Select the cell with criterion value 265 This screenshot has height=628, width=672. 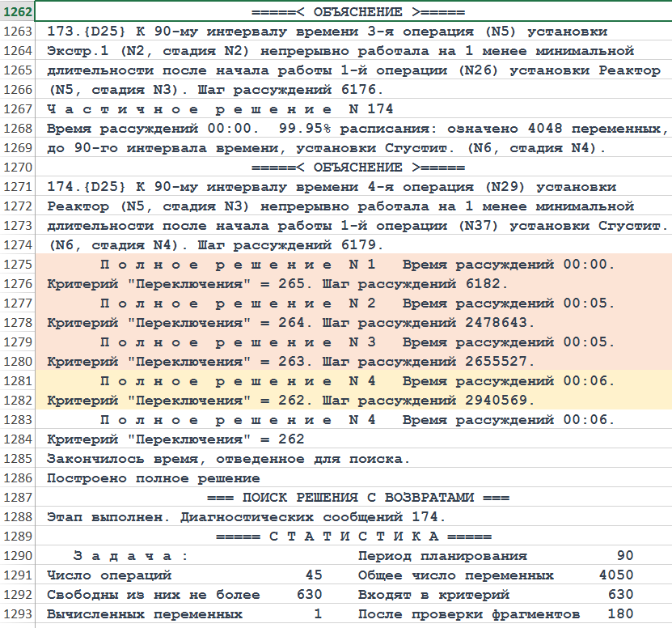point(277,284)
